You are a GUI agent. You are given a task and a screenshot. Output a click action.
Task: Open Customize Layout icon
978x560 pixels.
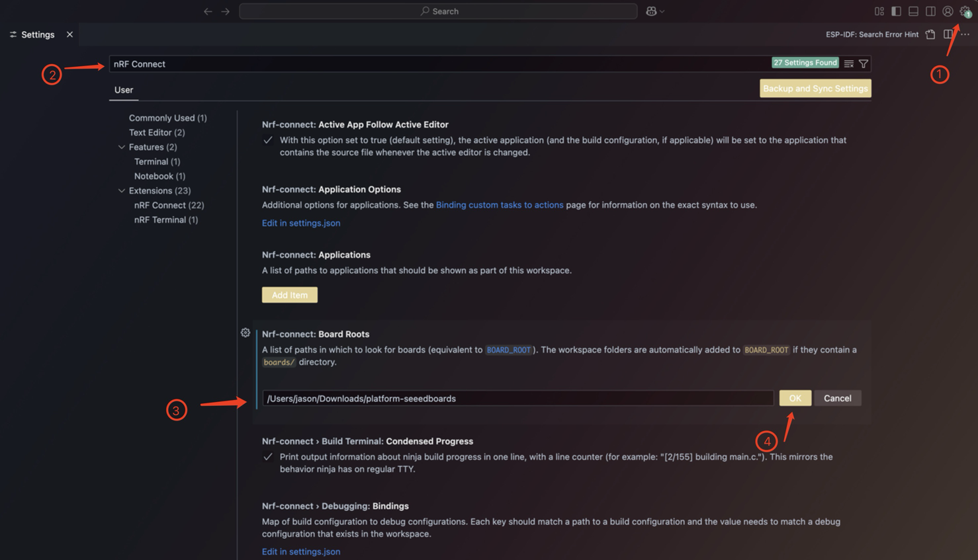point(879,11)
